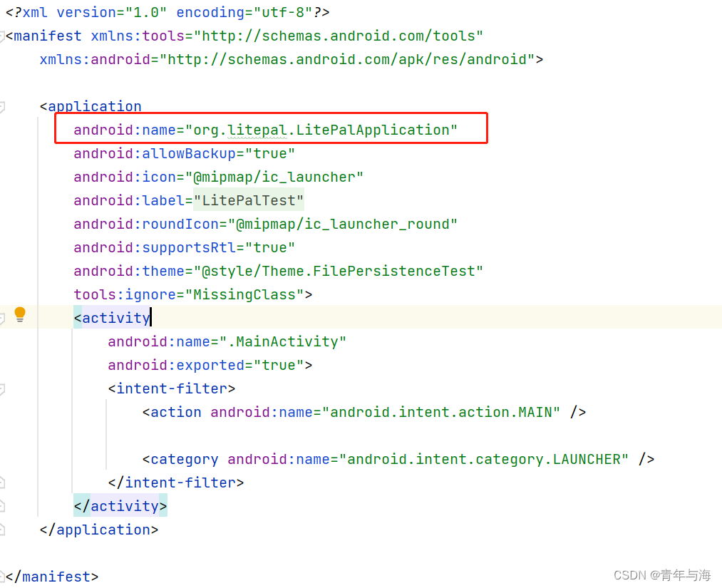Collapse the manifest element using its gutter fold arrow
This screenshot has width=722, height=588.
pyautogui.click(x=4, y=36)
